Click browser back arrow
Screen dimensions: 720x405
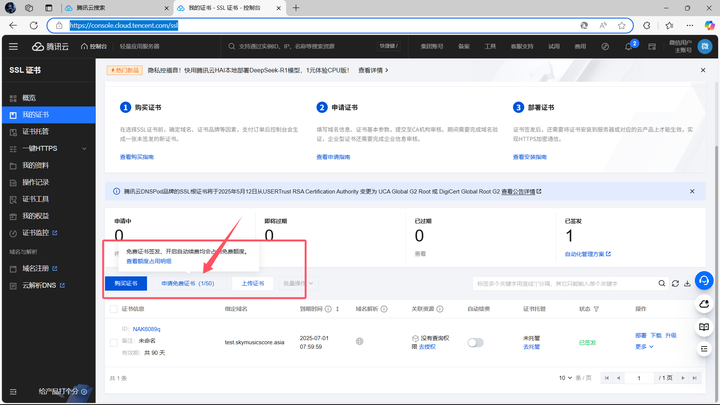[x=13, y=25]
